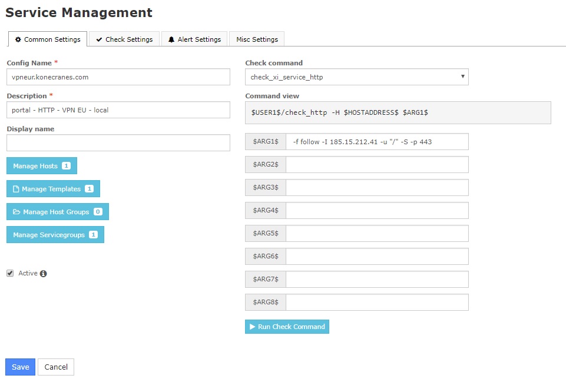Focus the $ARG8$ input field
Image resolution: width=566 pixels, height=392 pixels.
377,303
